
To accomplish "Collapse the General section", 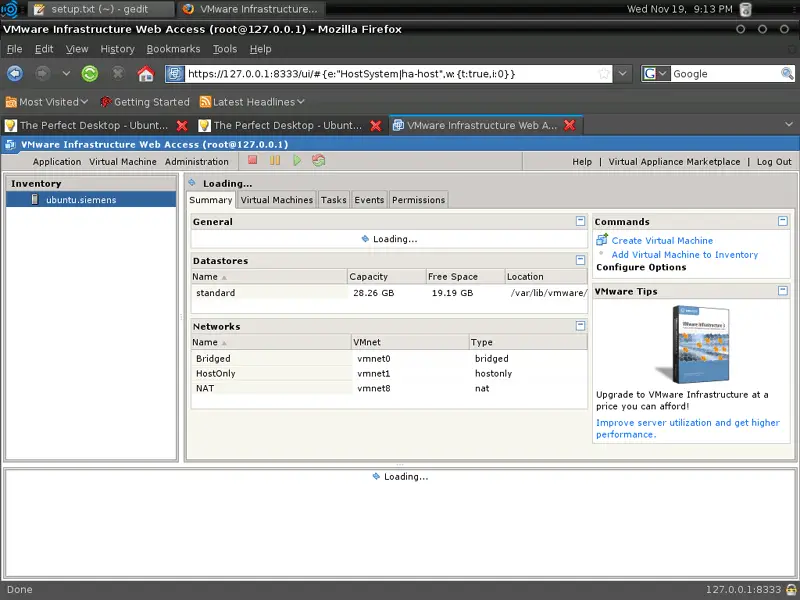I will coord(580,221).
